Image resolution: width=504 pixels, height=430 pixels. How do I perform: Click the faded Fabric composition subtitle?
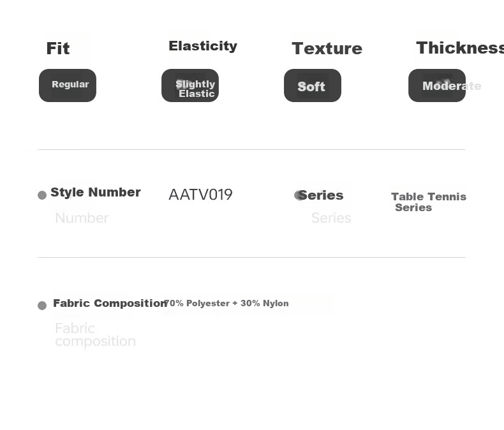[95, 335]
